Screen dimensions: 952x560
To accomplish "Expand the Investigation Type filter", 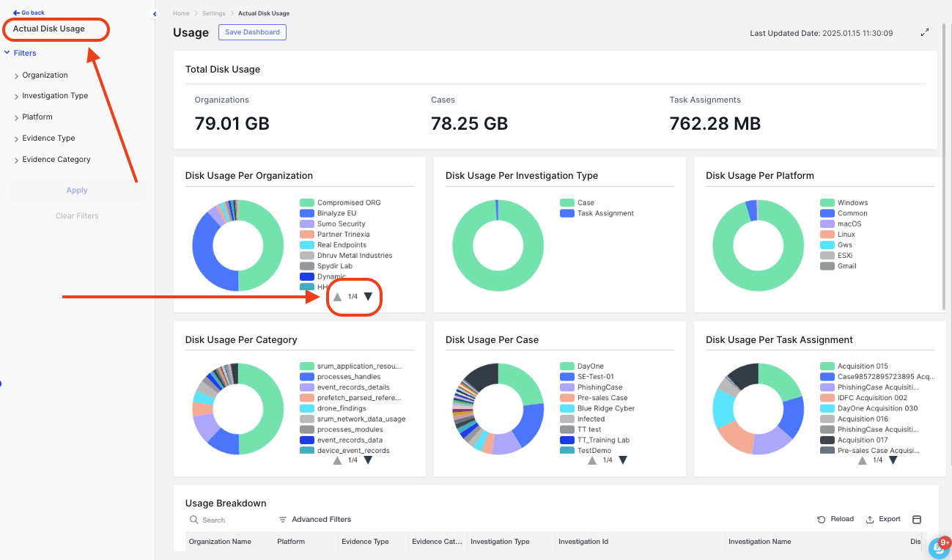I will point(55,96).
